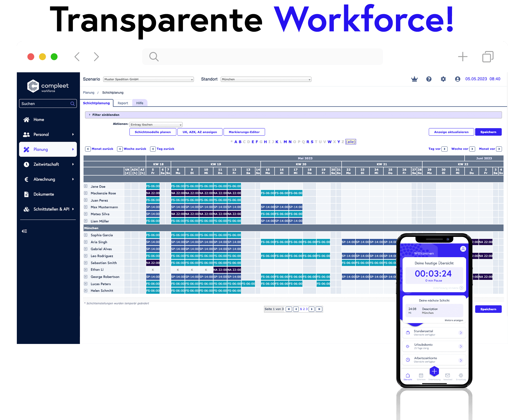Collapse the sidebar with the arrow toggle
514x420 pixels.
point(24,231)
